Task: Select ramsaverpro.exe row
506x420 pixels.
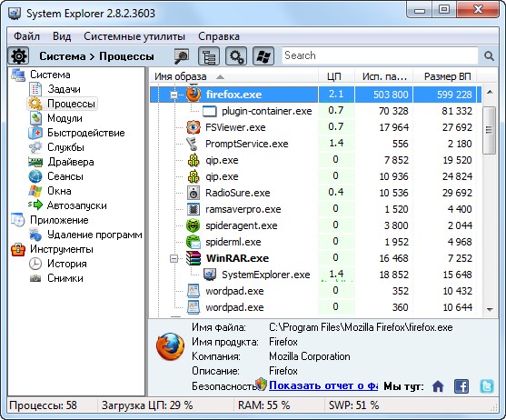Action: 315,209
